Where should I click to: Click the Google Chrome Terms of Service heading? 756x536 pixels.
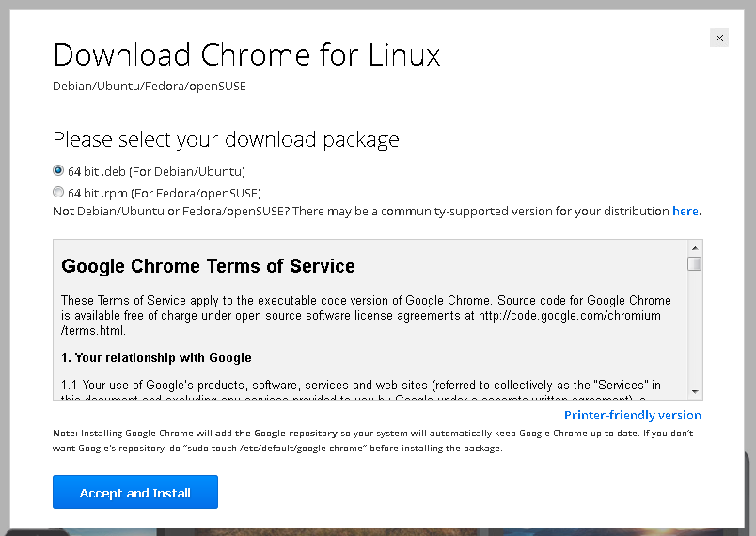(x=208, y=266)
